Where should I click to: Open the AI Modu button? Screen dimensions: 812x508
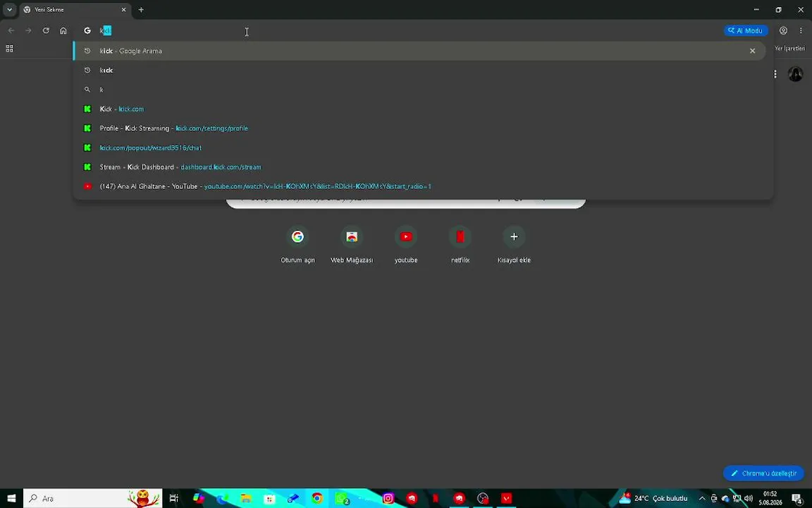pos(746,30)
